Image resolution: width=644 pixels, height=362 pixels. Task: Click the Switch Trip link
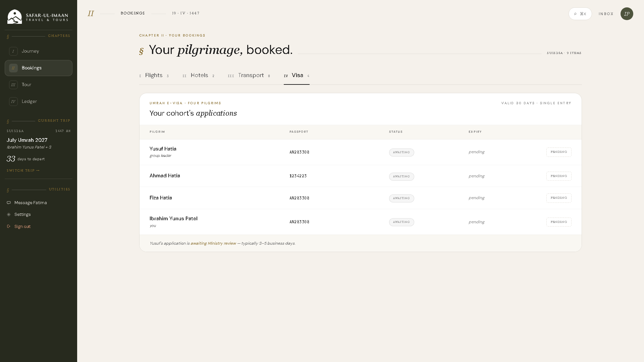pos(23,171)
